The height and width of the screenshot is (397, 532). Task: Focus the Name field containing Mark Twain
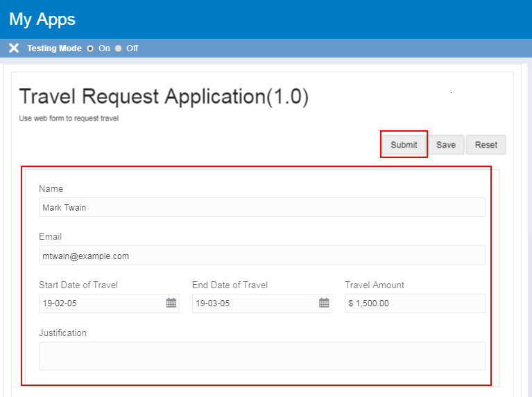click(x=261, y=207)
